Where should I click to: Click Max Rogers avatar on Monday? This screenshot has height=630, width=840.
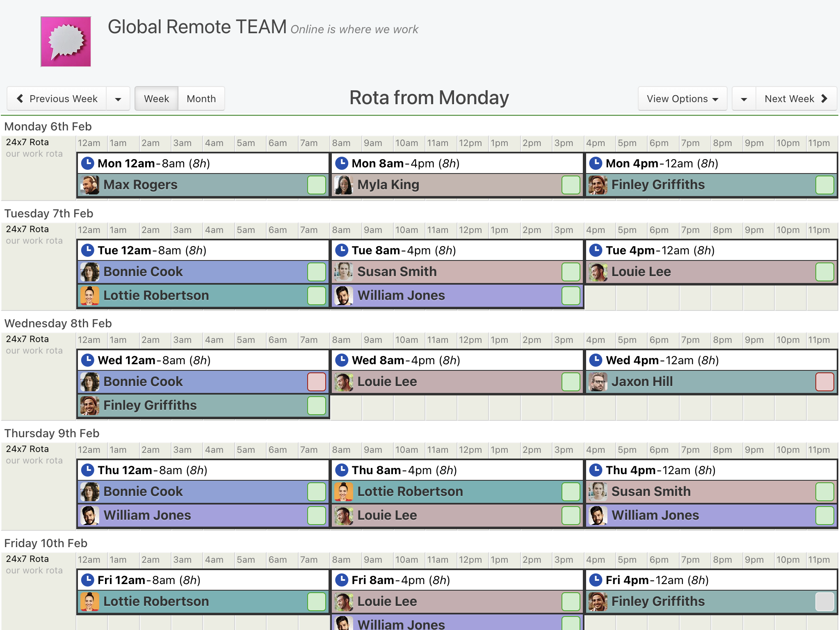(x=90, y=185)
